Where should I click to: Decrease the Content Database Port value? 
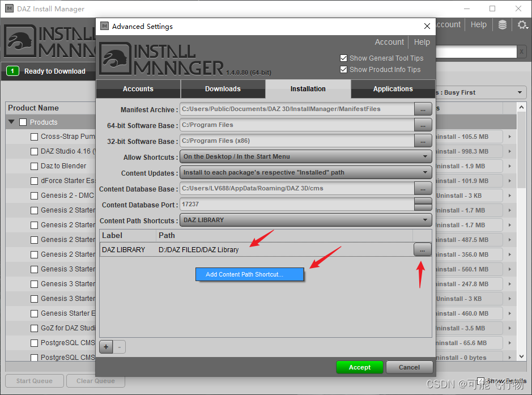[x=423, y=207]
